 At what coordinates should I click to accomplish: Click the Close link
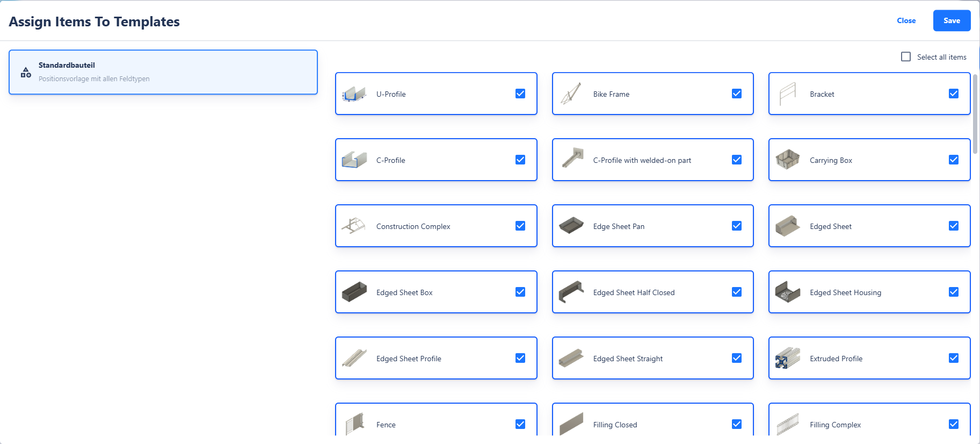click(906, 20)
